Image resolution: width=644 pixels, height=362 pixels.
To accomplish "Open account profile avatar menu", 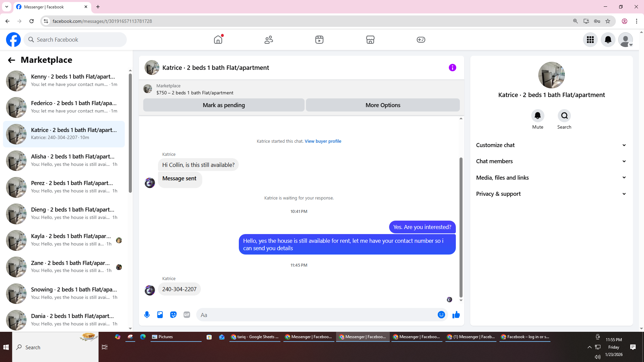I will pyautogui.click(x=626, y=40).
